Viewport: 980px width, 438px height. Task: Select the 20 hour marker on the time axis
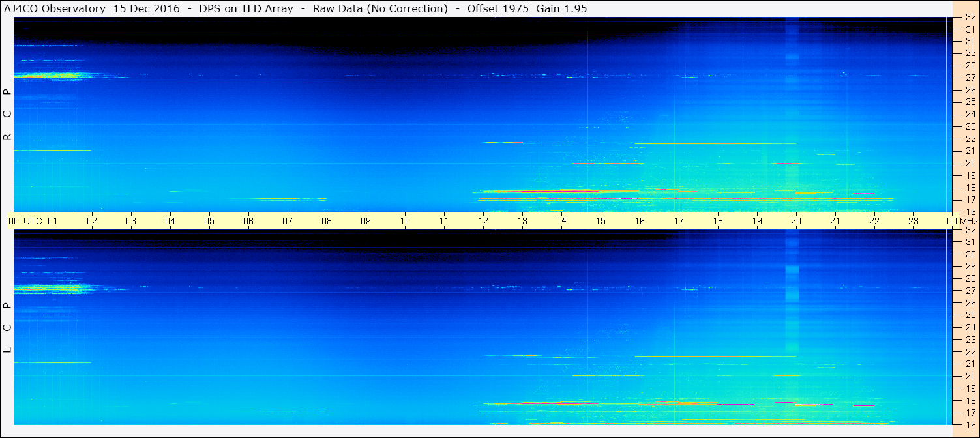(795, 221)
